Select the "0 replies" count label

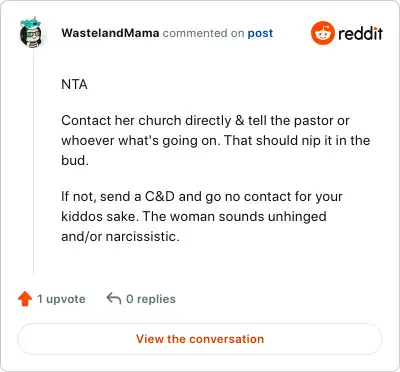[x=151, y=299]
